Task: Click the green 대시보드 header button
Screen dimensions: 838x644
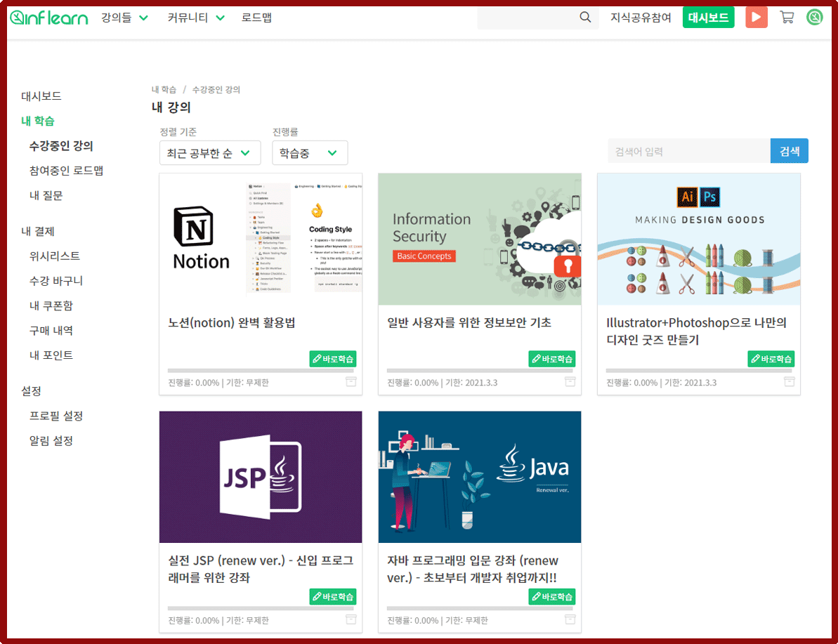Action: pyautogui.click(x=708, y=17)
